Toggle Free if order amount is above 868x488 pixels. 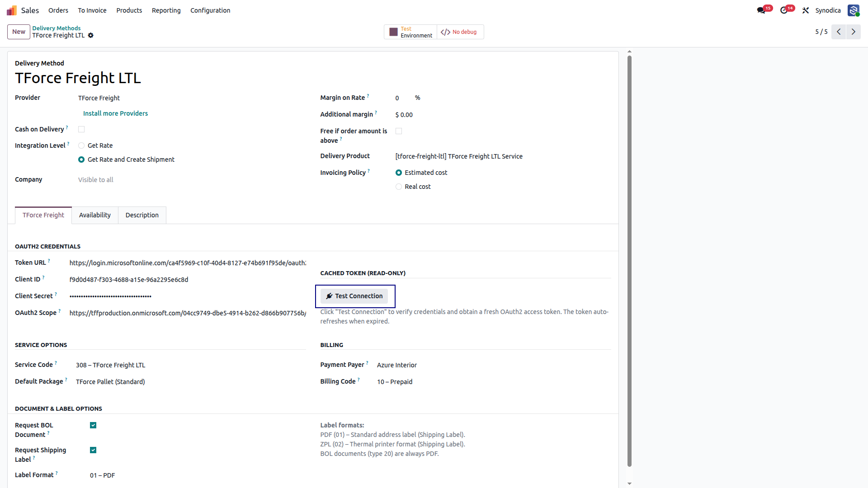point(399,131)
